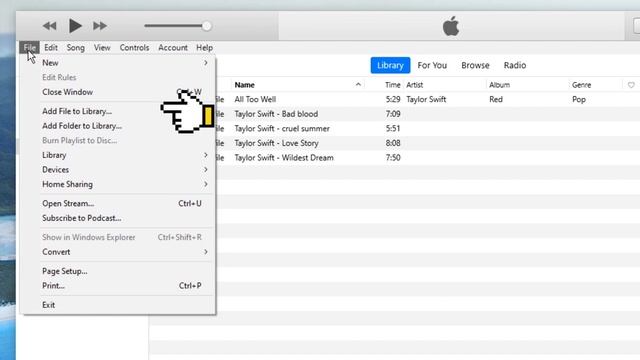The height and width of the screenshot is (360, 640).
Task: Sort by the Name column header
Action: point(244,85)
